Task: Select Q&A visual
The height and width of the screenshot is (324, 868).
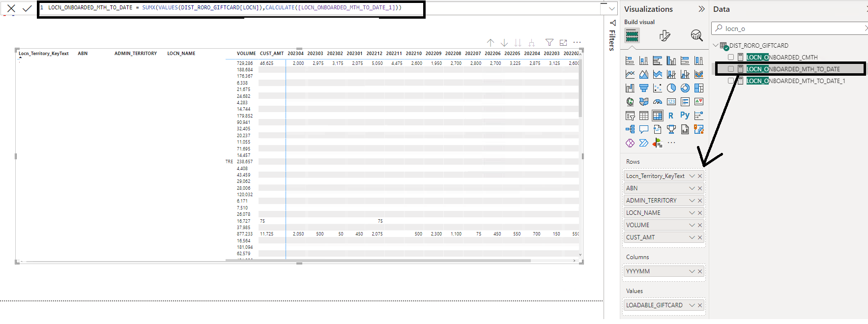Action: [644, 129]
